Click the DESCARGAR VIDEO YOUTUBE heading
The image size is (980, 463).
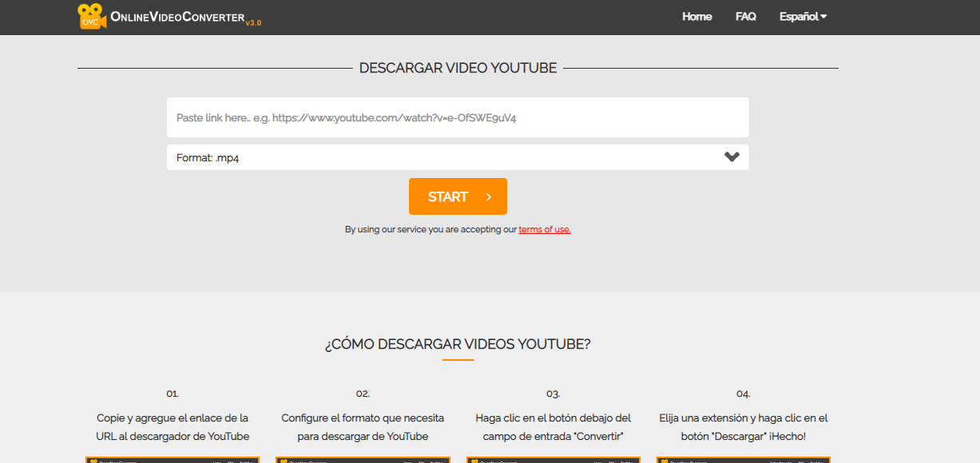tap(458, 68)
